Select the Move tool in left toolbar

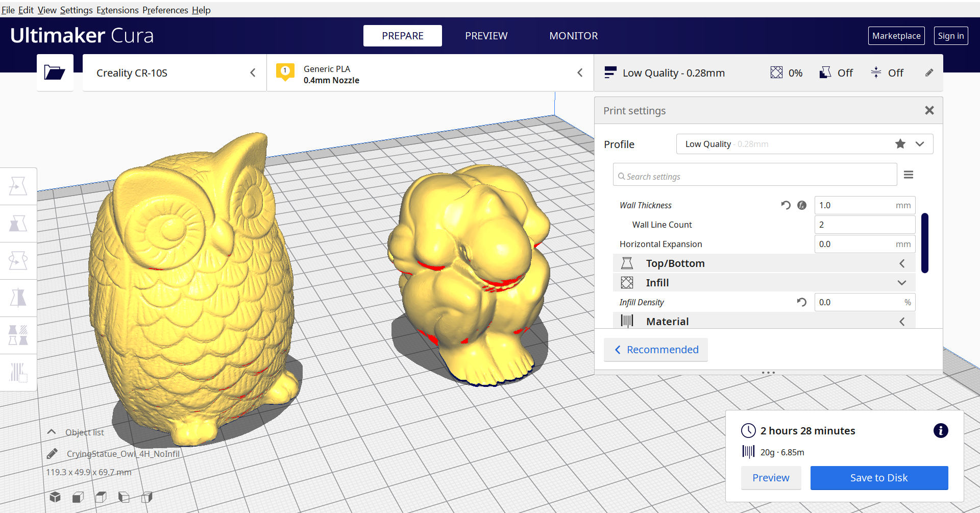click(18, 186)
